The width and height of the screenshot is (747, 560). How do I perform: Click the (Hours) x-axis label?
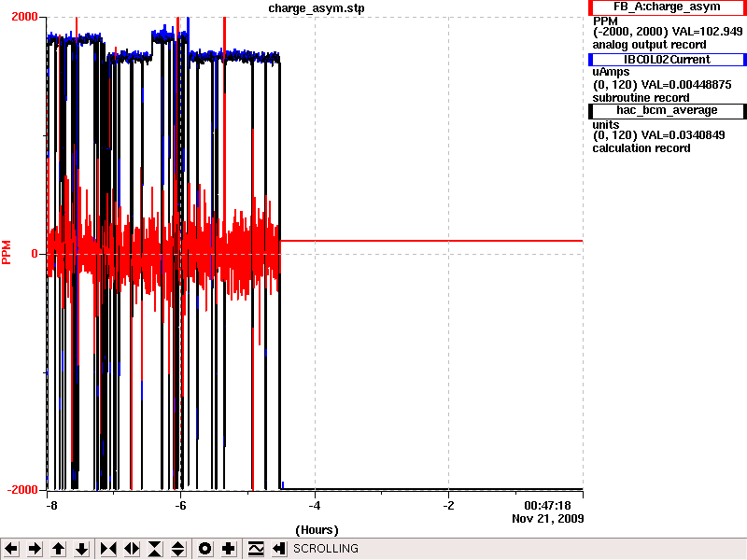317,530
